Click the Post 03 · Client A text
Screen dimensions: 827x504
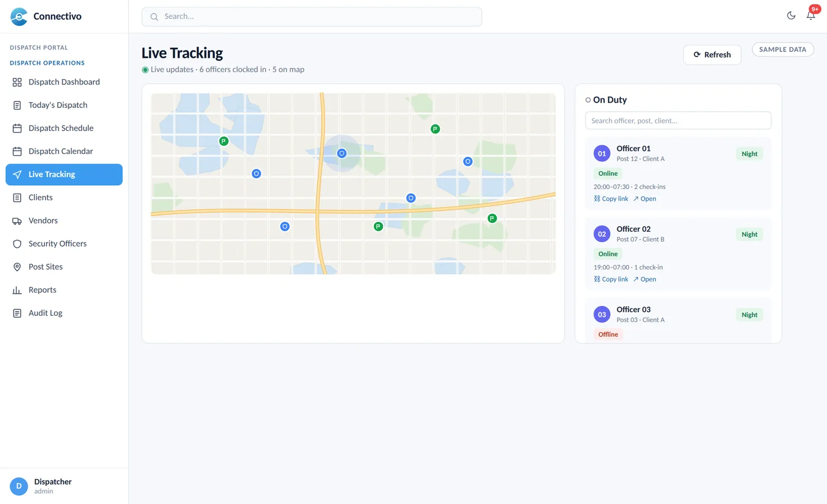[x=641, y=320]
